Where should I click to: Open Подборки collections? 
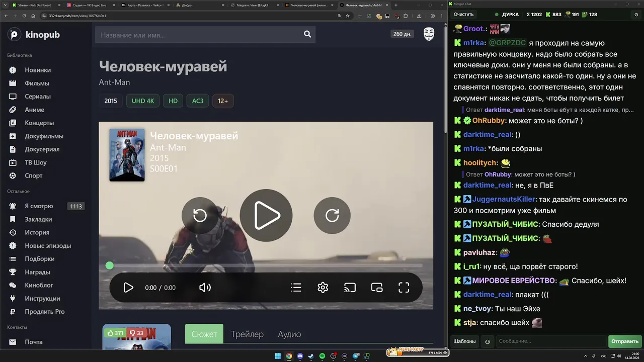click(40, 259)
